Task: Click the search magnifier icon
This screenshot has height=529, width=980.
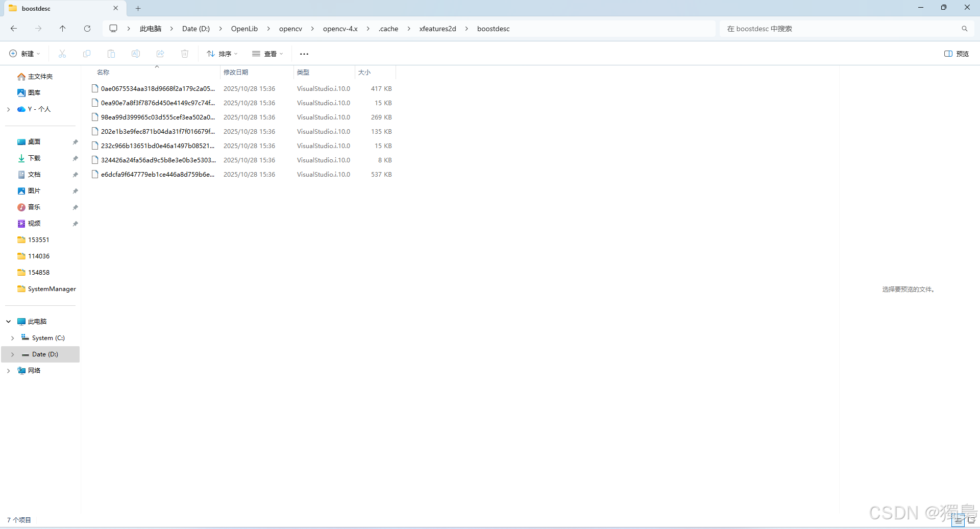Action: tap(965, 29)
